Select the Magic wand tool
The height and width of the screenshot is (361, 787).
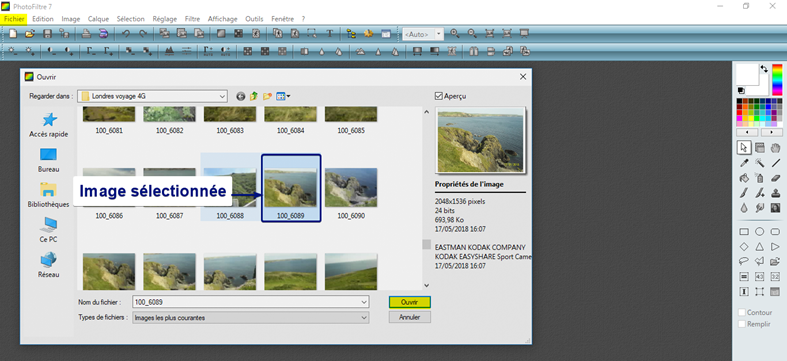click(760, 163)
